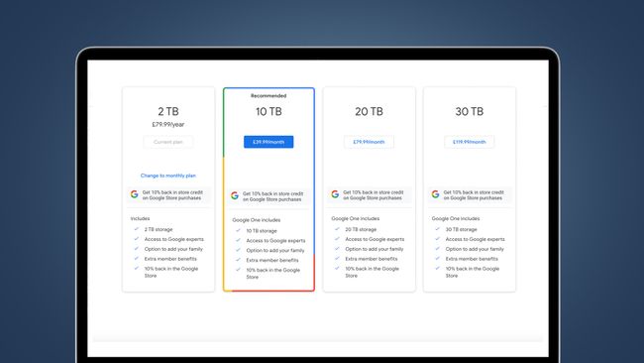Click the 2 TB plan heading

[x=168, y=111]
